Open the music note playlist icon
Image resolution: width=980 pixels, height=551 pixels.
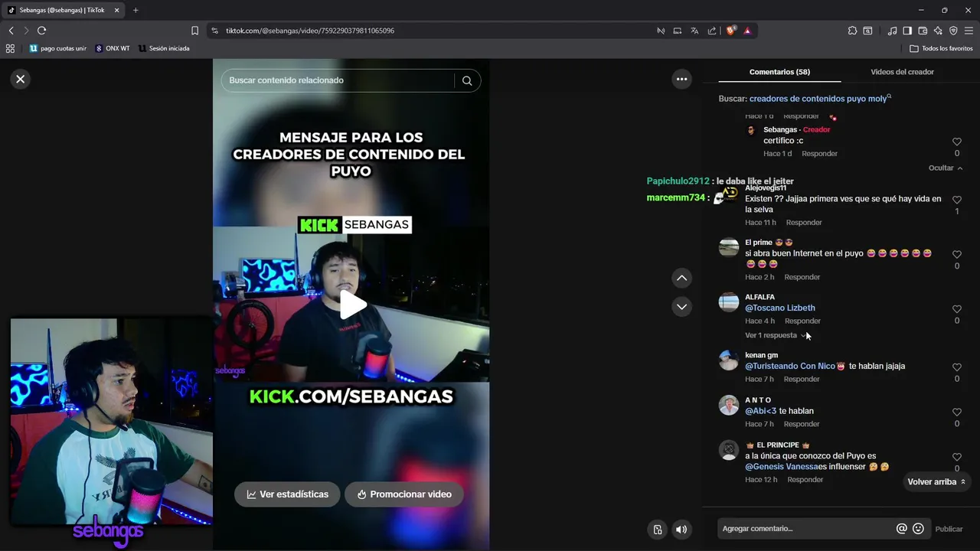(x=892, y=31)
